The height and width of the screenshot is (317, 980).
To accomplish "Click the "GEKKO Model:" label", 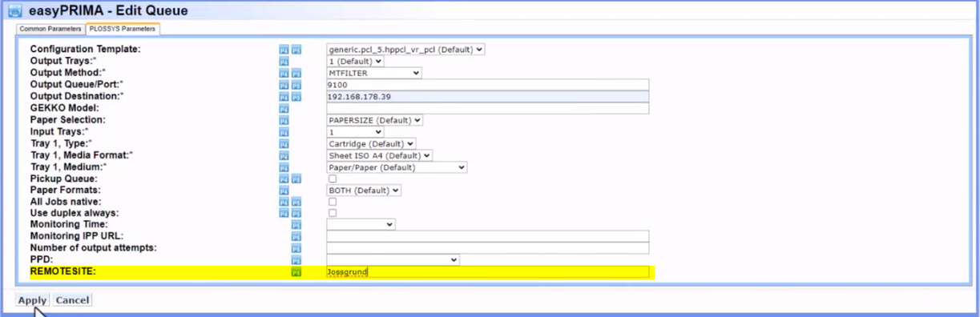I will tap(65, 108).
